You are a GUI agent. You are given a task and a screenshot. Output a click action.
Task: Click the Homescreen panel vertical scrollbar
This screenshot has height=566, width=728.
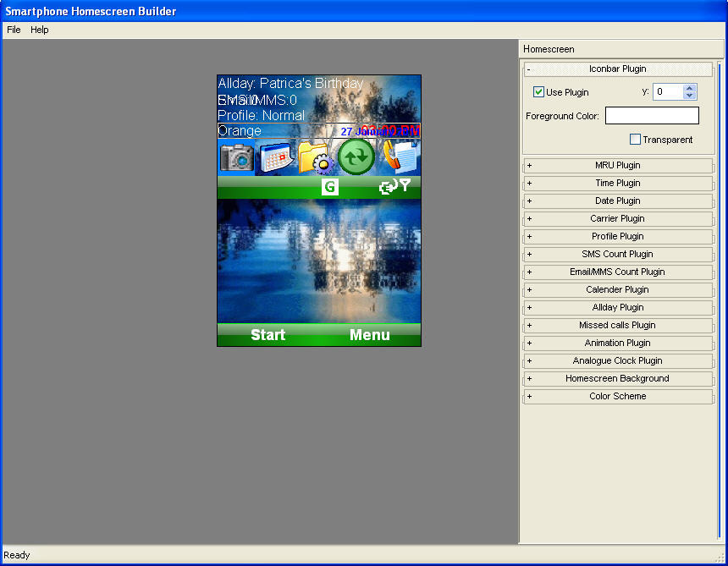(x=720, y=301)
